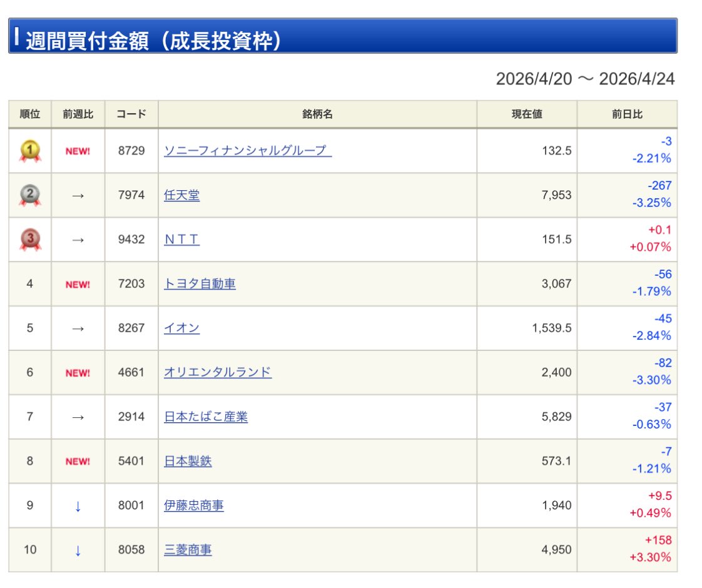Click the right arrow in the 任天堂 row
Viewport: 702px width, 588px height.
click(x=78, y=196)
